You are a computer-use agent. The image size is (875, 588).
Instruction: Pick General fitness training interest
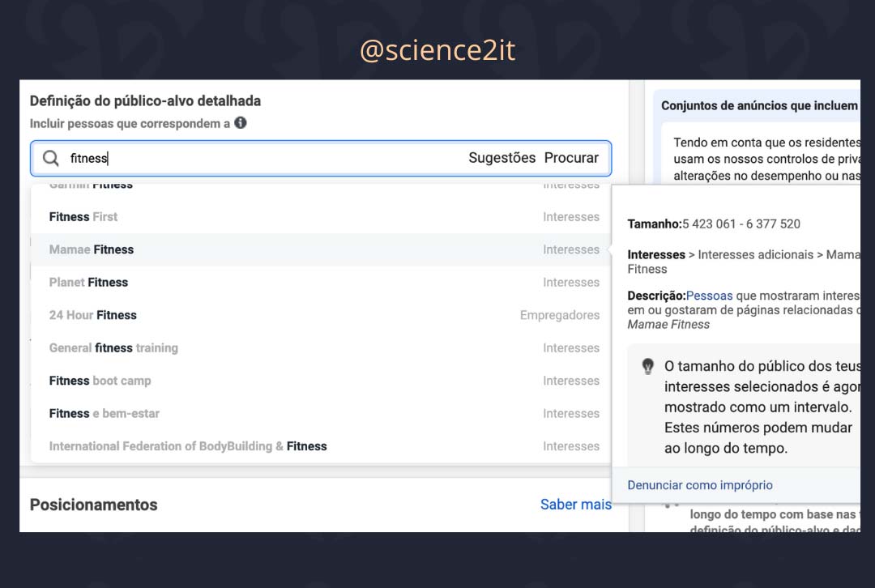[x=113, y=348]
